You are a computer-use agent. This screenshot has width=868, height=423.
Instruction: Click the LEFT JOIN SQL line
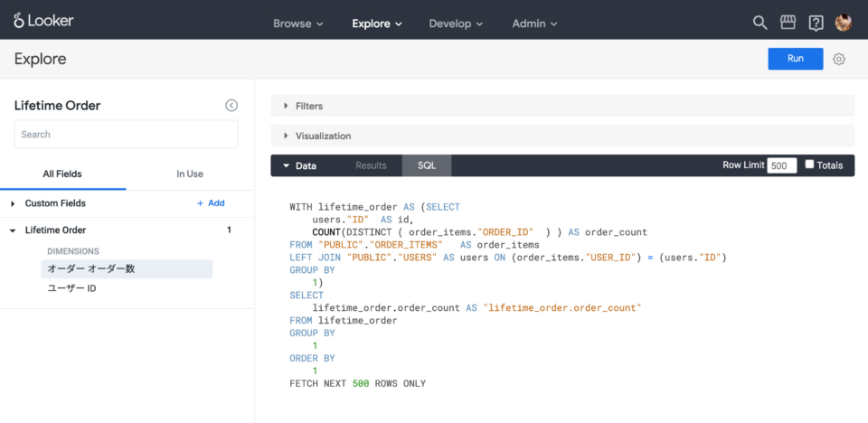click(x=507, y=258)
